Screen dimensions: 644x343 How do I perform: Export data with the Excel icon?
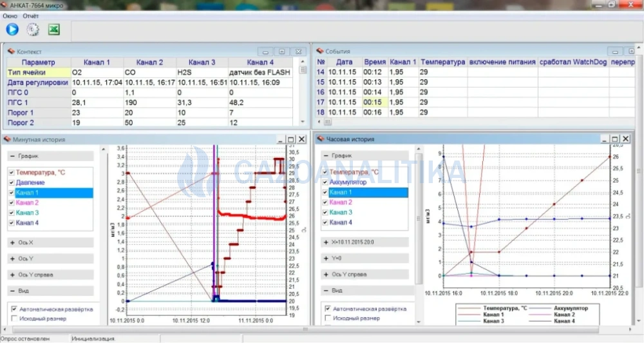(x=54, y=30)
